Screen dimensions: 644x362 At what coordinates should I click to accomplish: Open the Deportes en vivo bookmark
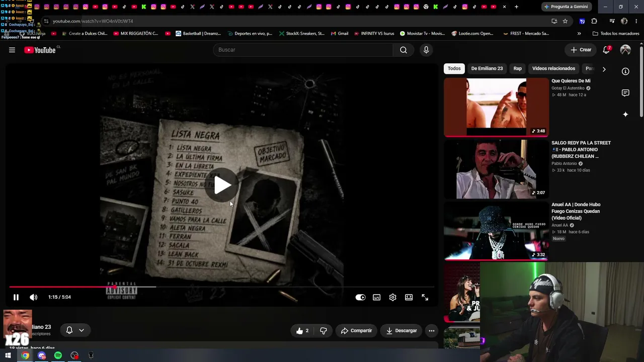coord(249,34)
